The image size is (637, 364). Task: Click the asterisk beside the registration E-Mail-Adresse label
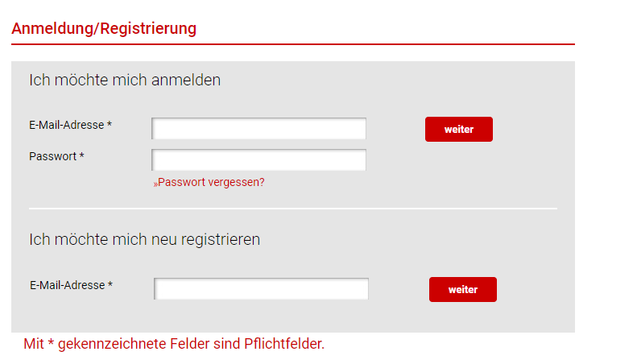(x=110, y=284)
